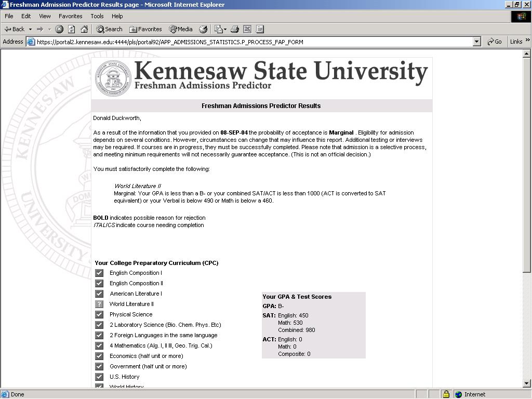Open the Forward button history dropdown arrow
The image size is (532, 399).
coord(49,29)
